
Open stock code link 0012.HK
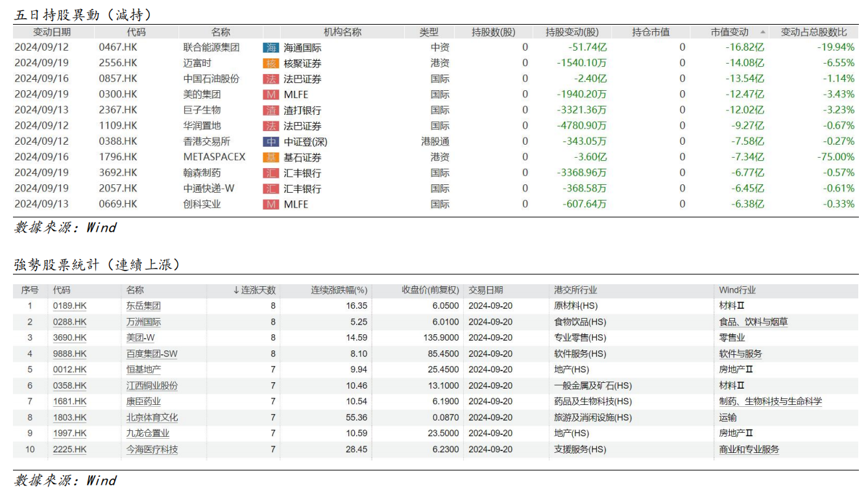tap(70, 369)
